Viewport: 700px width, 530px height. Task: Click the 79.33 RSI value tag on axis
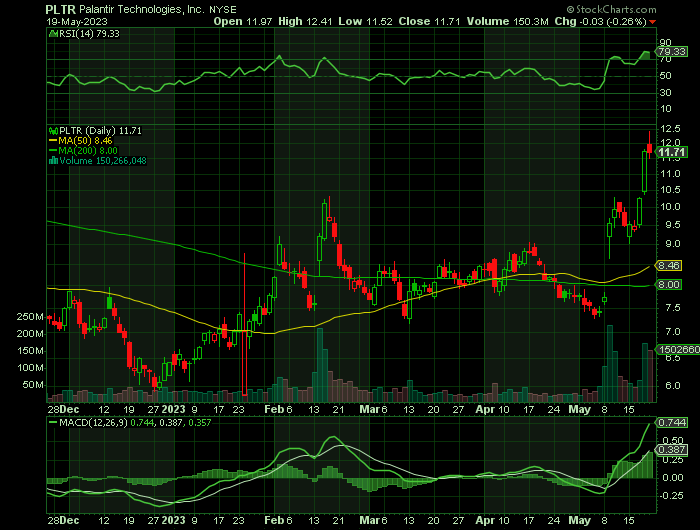pos(672,52)
